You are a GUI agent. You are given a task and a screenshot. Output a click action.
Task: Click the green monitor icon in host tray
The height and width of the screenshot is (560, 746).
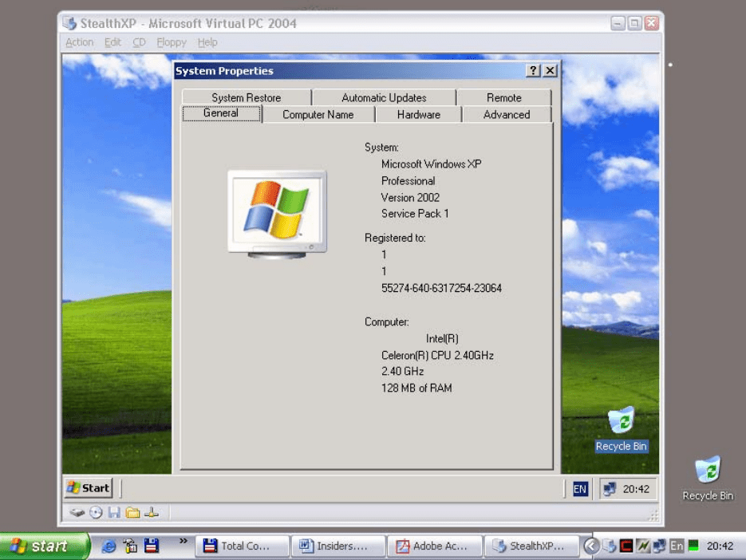click(x=693, y=546)
